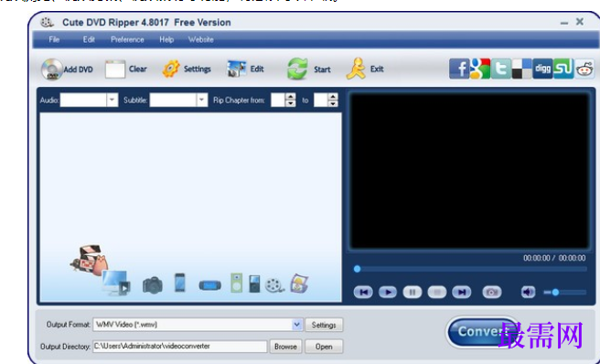
Task: Start ripping with the green arrows icon
Action: pyautogui.click(x=297, y=69)
